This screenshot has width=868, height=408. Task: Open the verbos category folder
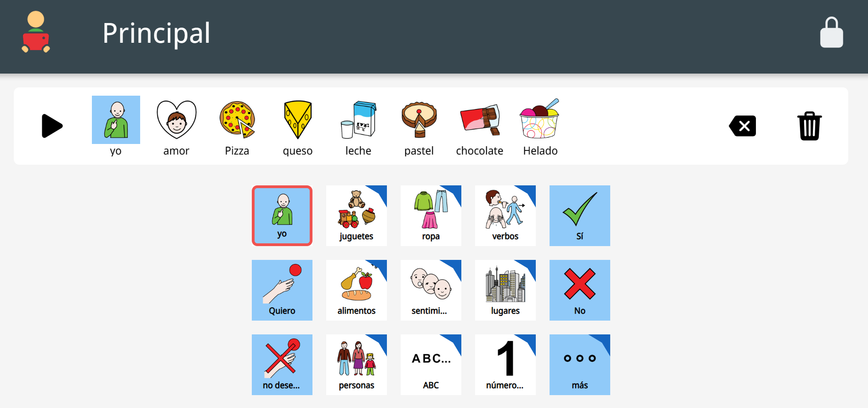[x=505, y=216]
